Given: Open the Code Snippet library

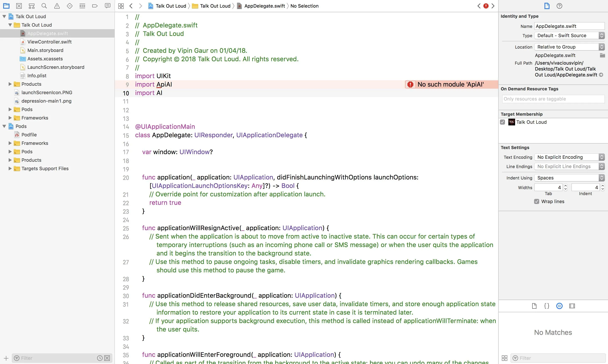Looking at the screenshot, I should click(547, 306).
